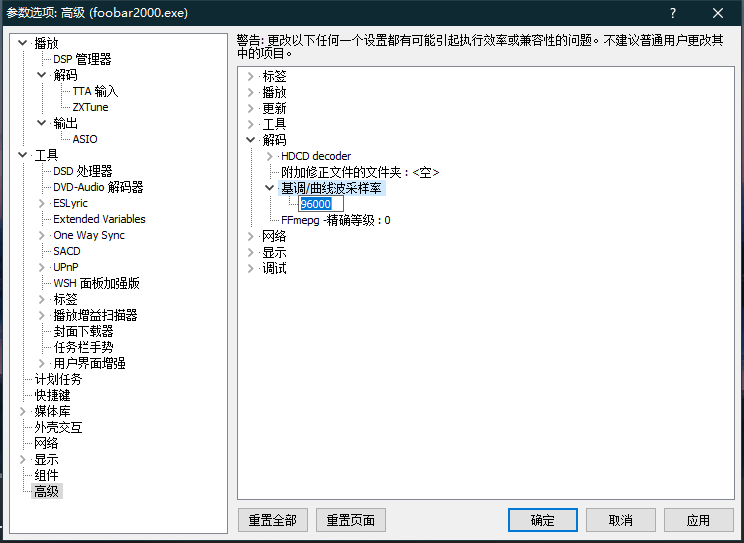The width and height of the screenshot is (744, 543).
Task: Expand the 播放增益扫描器 node
Action: 42,315
